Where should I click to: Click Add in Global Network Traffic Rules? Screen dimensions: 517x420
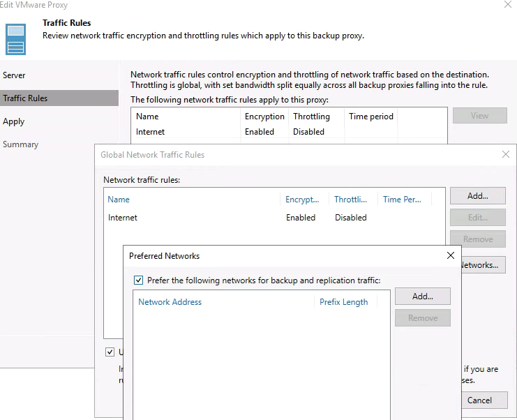pyautogui.click(x=478, y=196)
